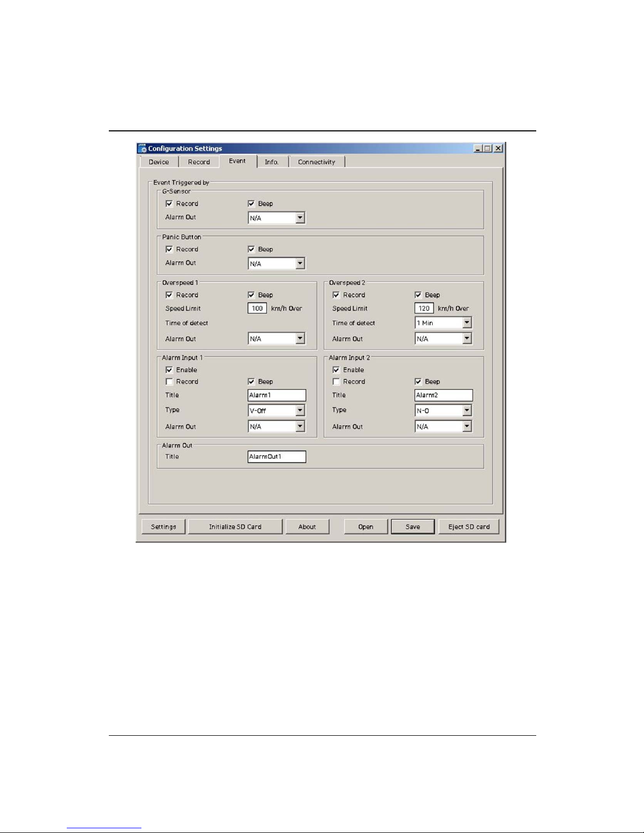Click the AlarmOut1 title field

coord(277,457)
